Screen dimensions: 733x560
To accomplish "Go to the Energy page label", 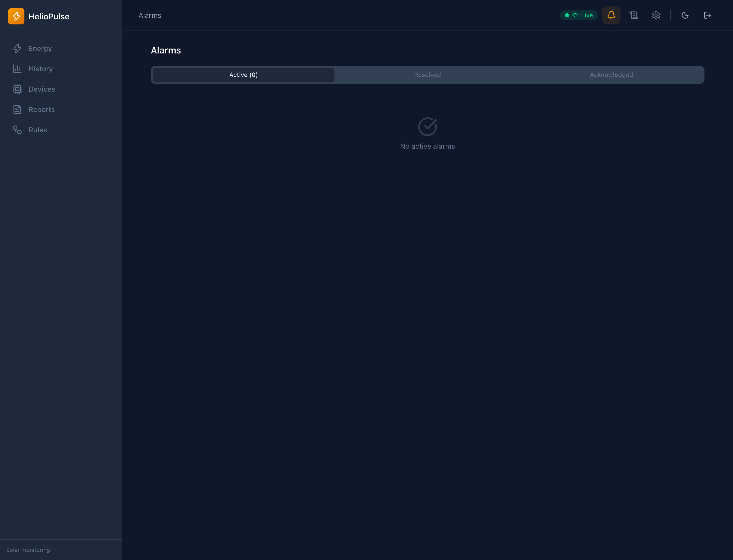I will click(40, 48).
